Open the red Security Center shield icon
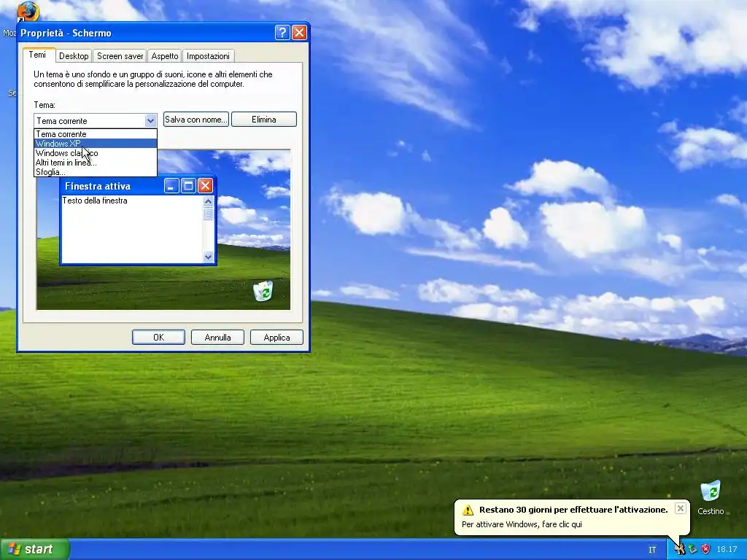 [x=705, y=550]
